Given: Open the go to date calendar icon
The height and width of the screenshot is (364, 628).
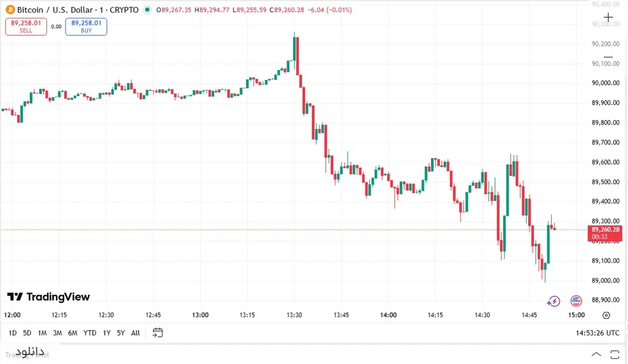Looking at the screenshot, I should [158, 333].
